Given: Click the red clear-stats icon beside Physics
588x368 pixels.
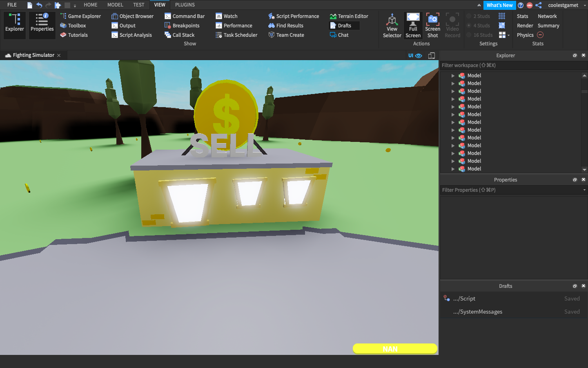Looking at the screenshot, I should [540, 35].
